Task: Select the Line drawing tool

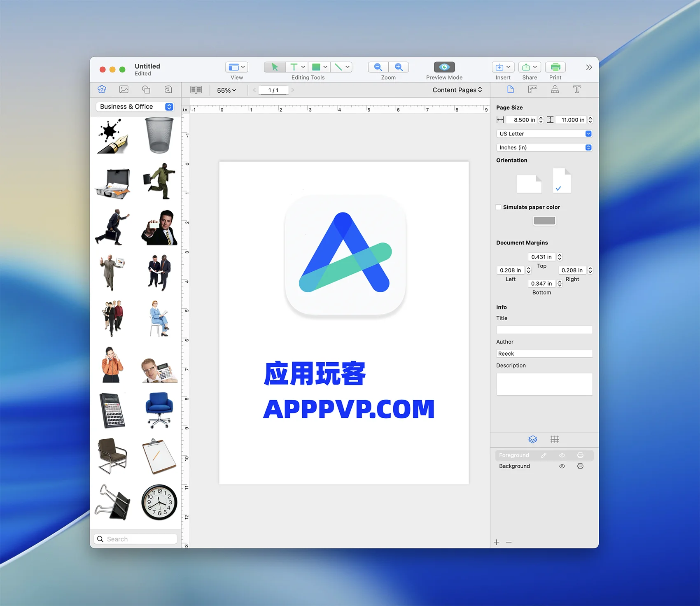Action: point(338,67)
